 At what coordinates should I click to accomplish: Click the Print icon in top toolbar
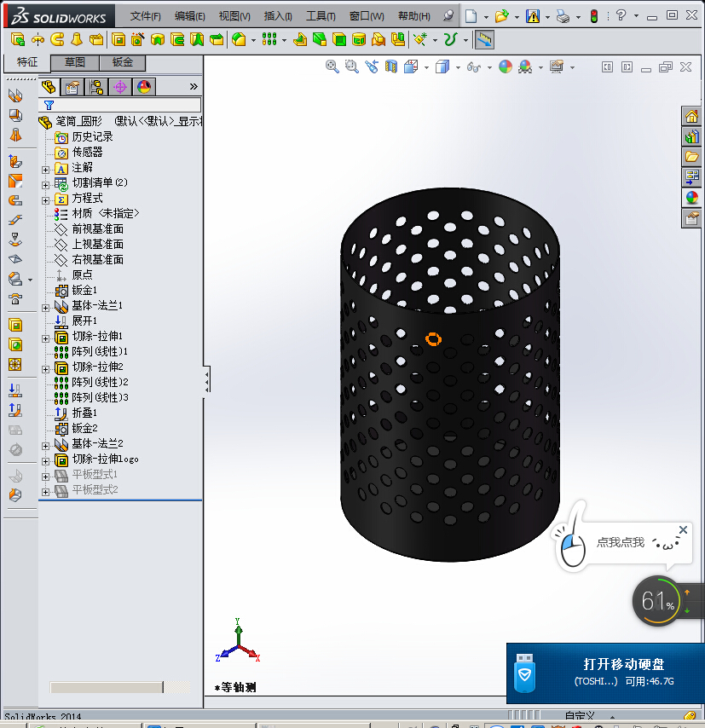(x=563, y=17)
